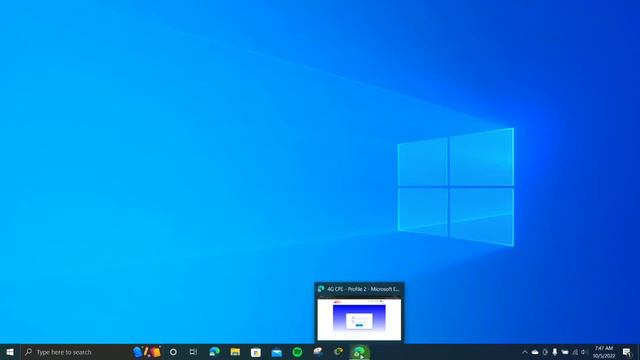Click the 'Type here to search' box

(92, 352)
